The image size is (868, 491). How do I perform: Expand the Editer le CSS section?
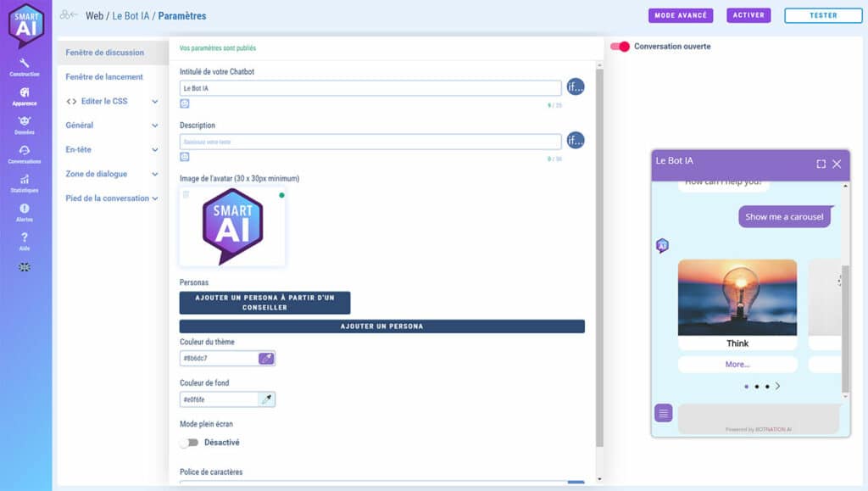point(112,101)
